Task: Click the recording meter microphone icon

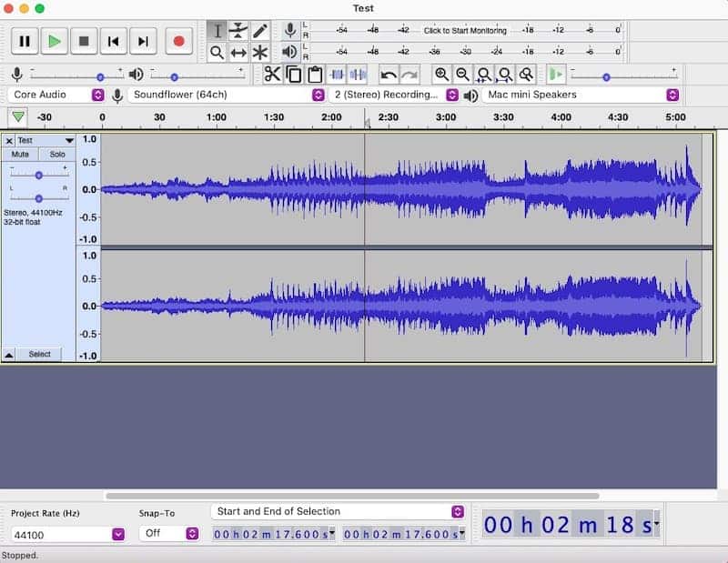Action: pyautogui.click(x=290, y=31)
